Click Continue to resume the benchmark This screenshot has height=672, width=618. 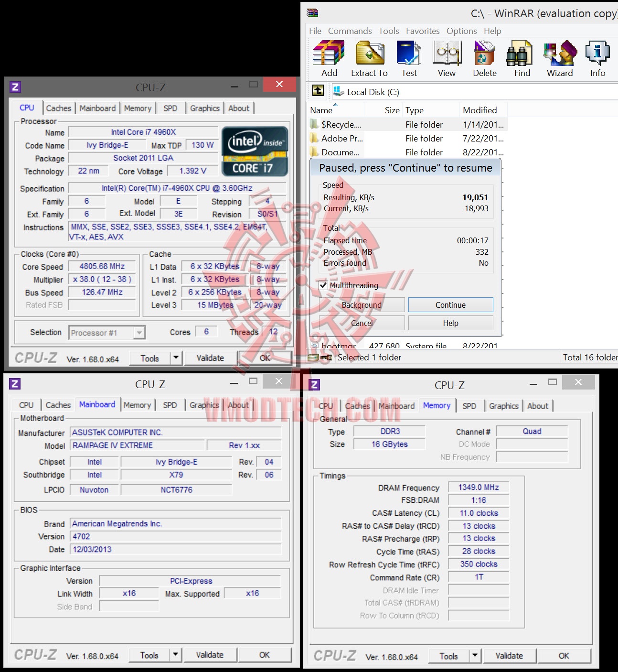click(x=450, y=305)
